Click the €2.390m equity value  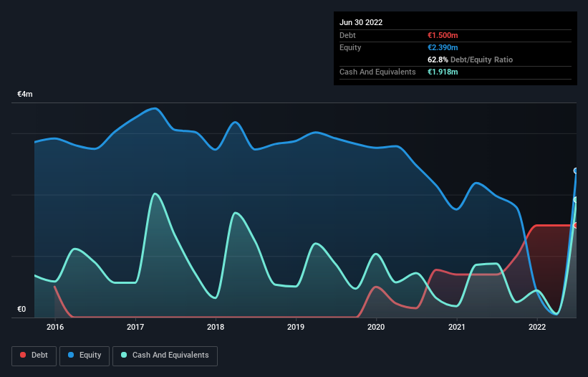point(443,47)
